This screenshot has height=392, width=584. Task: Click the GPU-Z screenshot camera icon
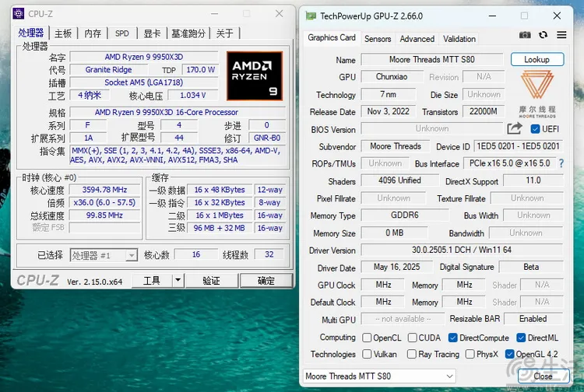(x=525, y=35)
